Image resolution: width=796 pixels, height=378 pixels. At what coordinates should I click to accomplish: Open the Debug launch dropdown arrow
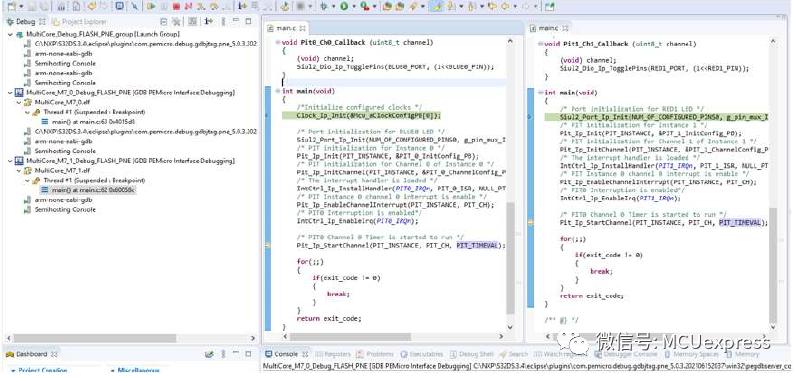[x=334, y=7]
